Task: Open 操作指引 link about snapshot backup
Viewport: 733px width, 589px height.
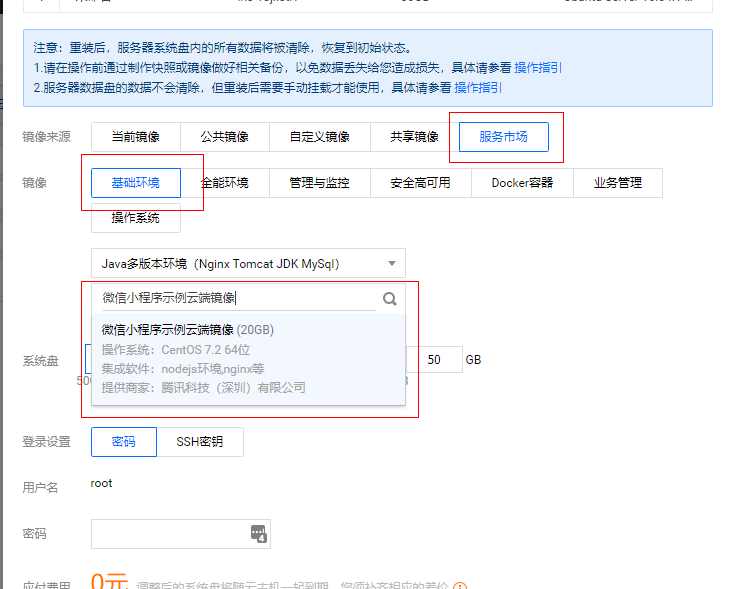Action: (x=538, y=68)
